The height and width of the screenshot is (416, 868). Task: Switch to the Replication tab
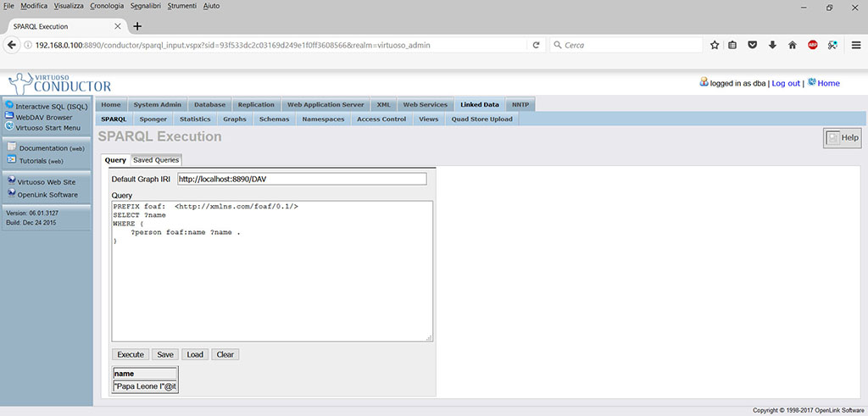point(256,104)
